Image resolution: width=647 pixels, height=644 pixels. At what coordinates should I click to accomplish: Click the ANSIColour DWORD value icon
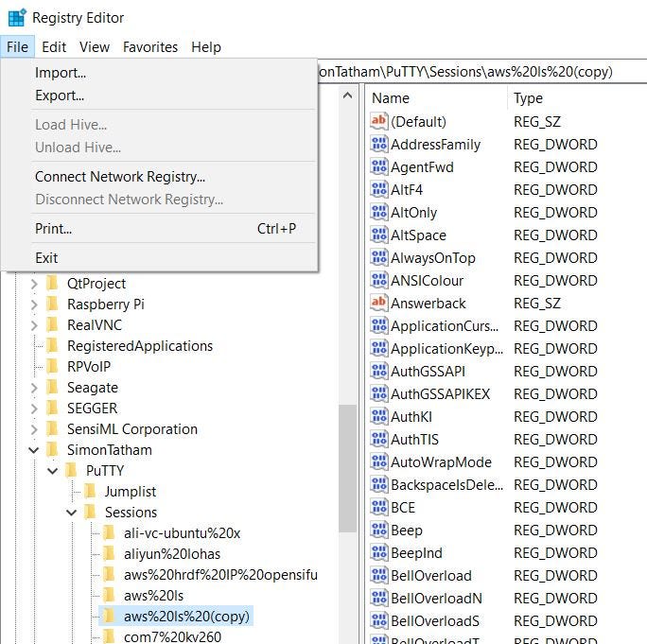(378, 280)
